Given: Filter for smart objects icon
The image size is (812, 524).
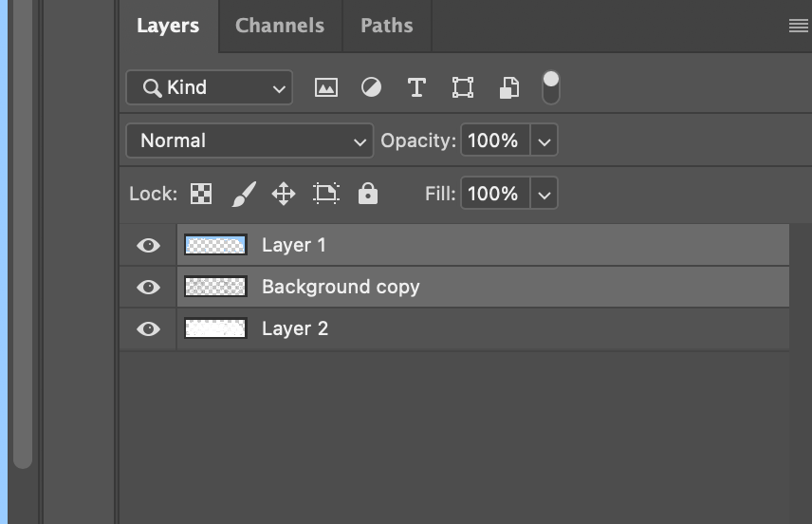Looking at the screenshot, I should click(x=509, y=87).
